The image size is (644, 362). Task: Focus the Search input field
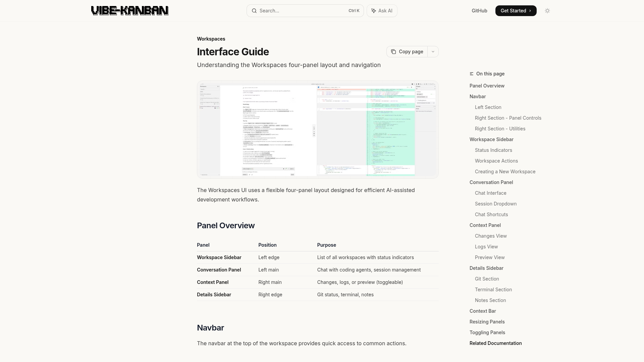(305, 11)
